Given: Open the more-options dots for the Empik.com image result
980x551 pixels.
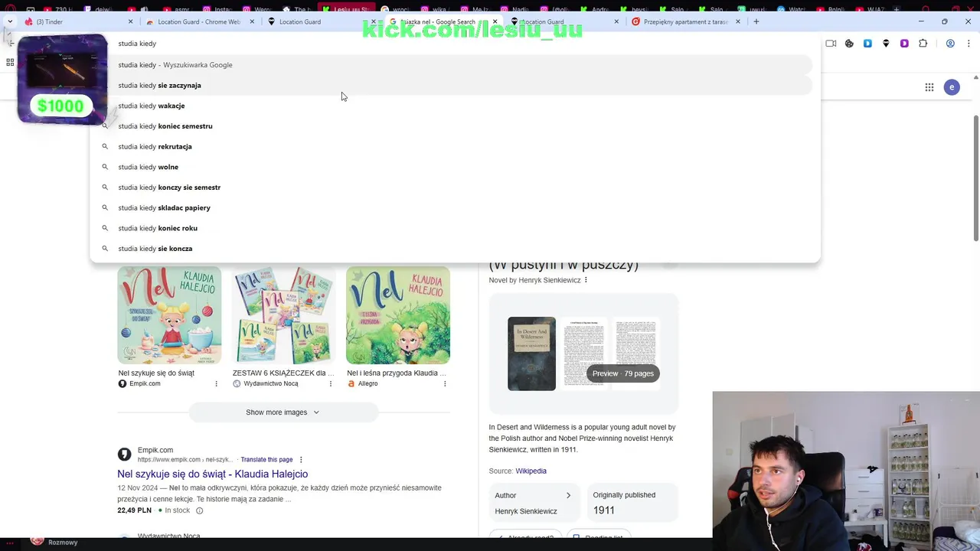Looking at the screenshot, I should [x=216, y=383].
